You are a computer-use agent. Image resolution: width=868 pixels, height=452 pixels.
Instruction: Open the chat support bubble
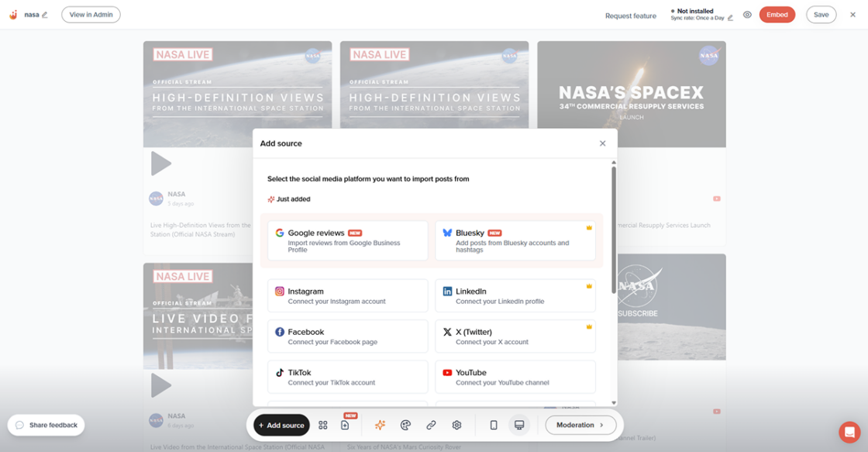(849, 432)
